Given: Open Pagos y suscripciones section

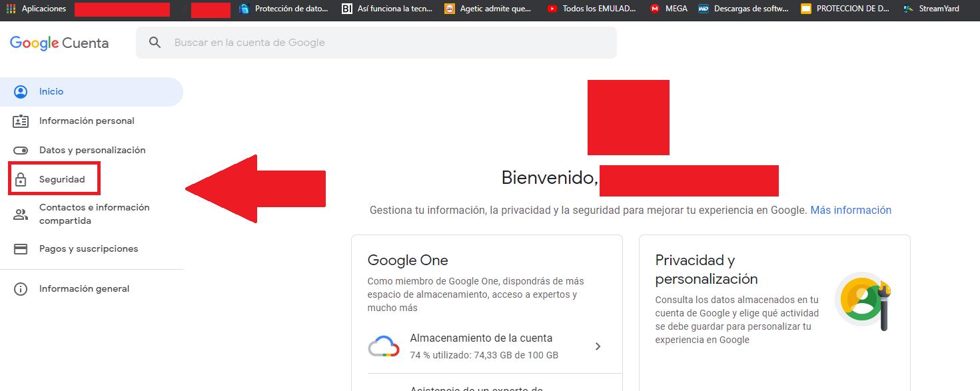Looking at the screenshot, I should click(91, 249).
